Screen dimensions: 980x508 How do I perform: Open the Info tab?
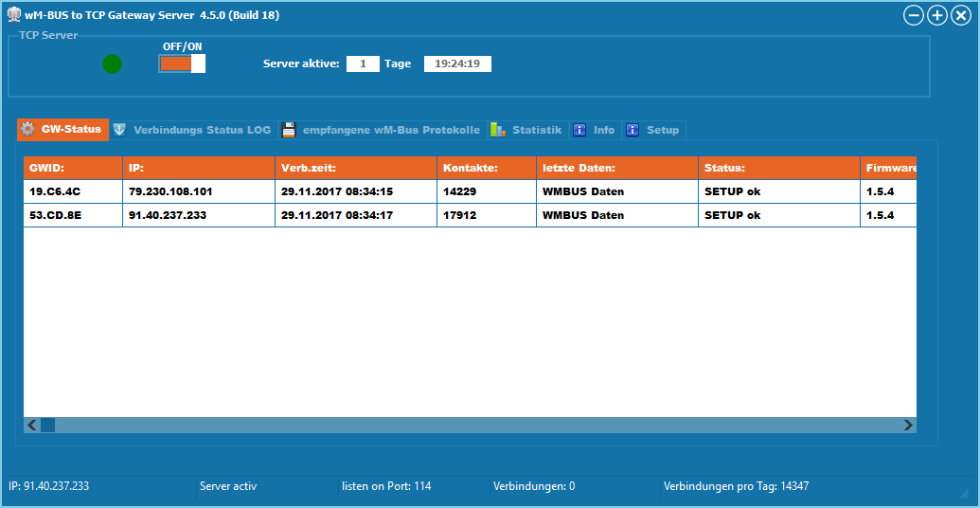[x=595, y=130]
